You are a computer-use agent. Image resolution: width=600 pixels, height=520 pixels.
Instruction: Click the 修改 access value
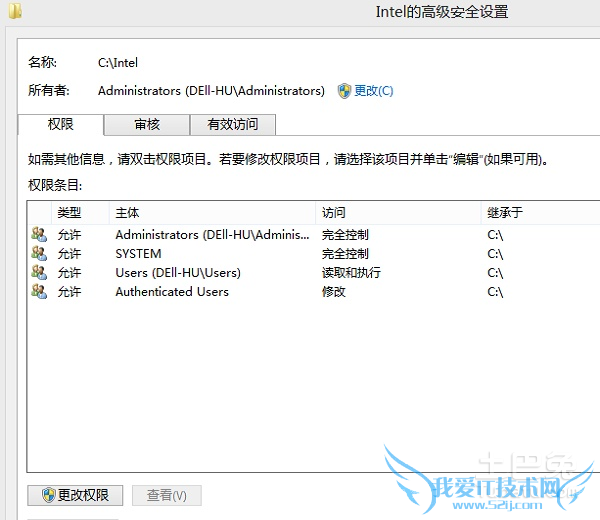[334, 292]
